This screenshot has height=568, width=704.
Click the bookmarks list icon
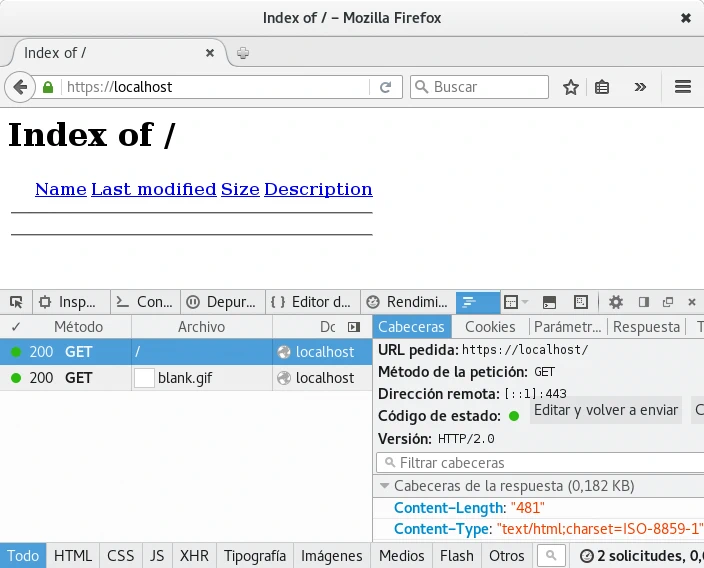click(x=602, y=87)
